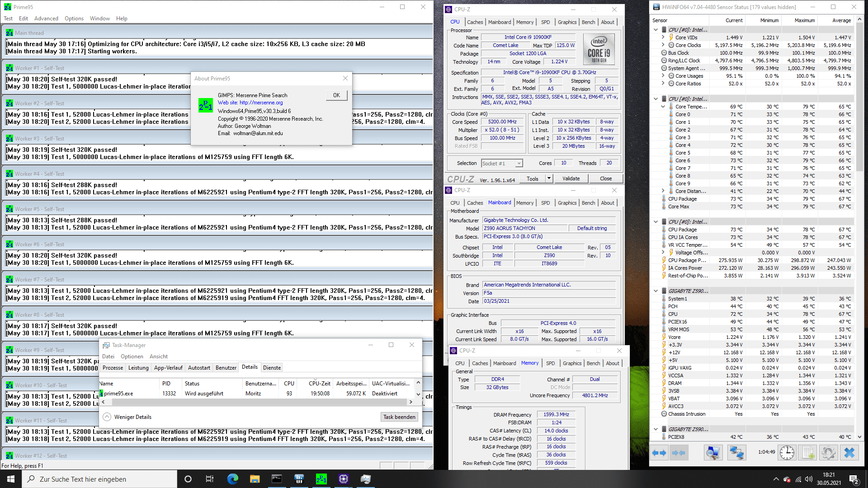Open Bench tab in top CPU-Z window
The height and width of the screenshot is (488, 868).
coord(588,22)
